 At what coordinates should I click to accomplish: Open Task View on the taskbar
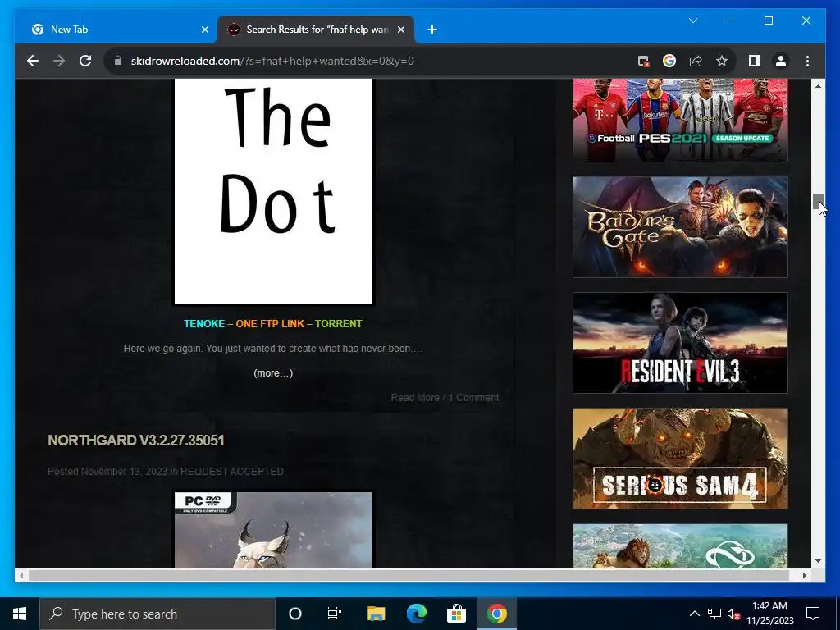(x=335, y=614)
